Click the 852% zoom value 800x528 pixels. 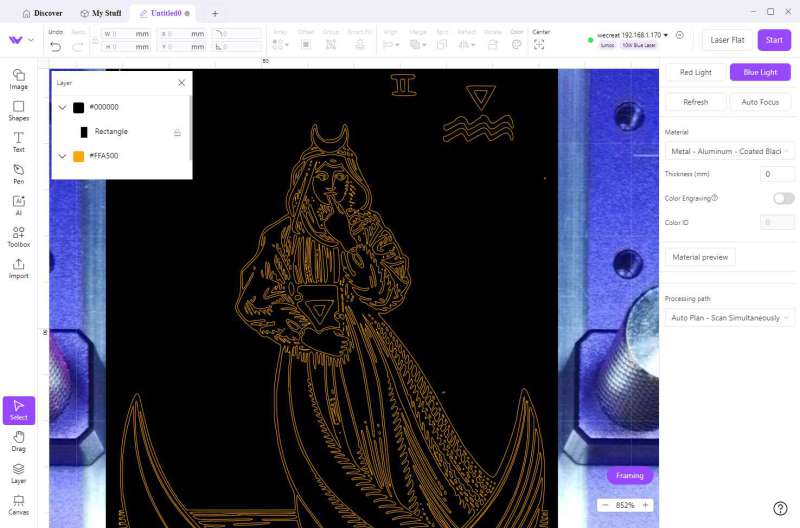coord(625,505)
